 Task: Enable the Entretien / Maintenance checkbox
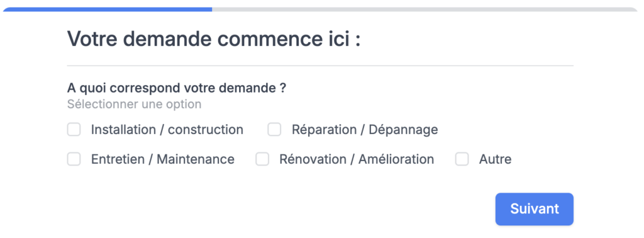pyautogui.click(x=74, y=159)
